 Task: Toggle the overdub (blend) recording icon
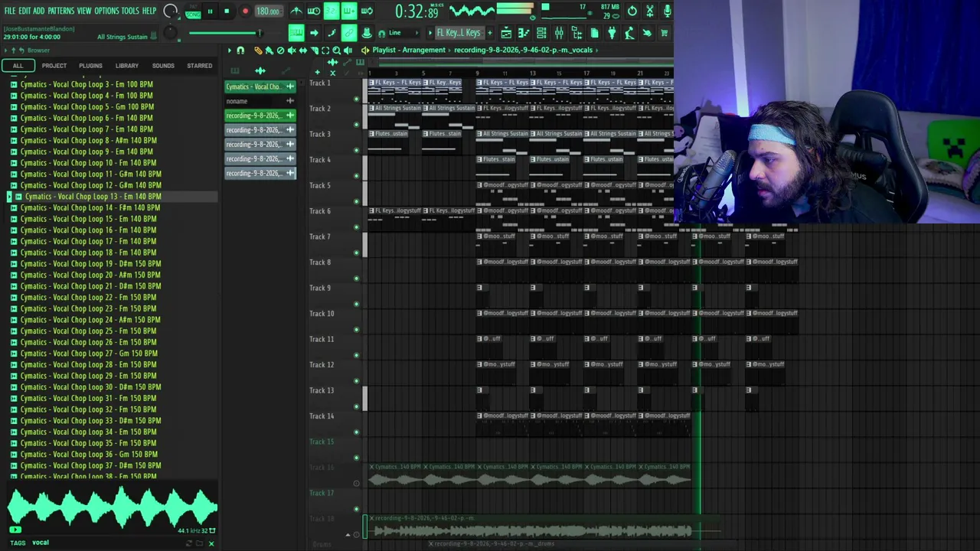click(x=349, y=11)
